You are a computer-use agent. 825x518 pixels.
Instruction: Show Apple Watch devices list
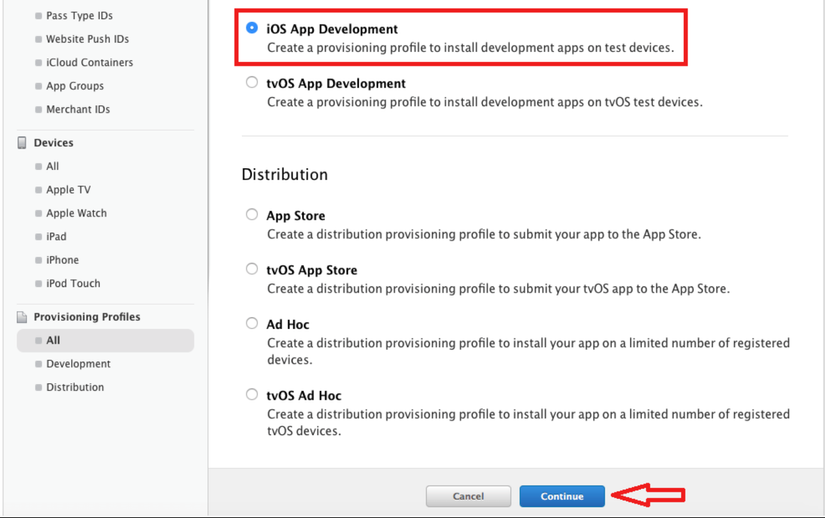[76, 213]
